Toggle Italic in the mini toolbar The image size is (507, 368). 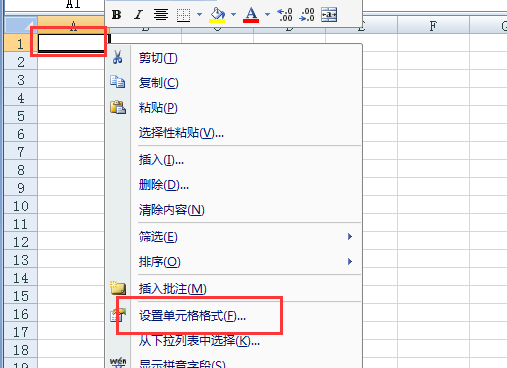pos(138,15)
